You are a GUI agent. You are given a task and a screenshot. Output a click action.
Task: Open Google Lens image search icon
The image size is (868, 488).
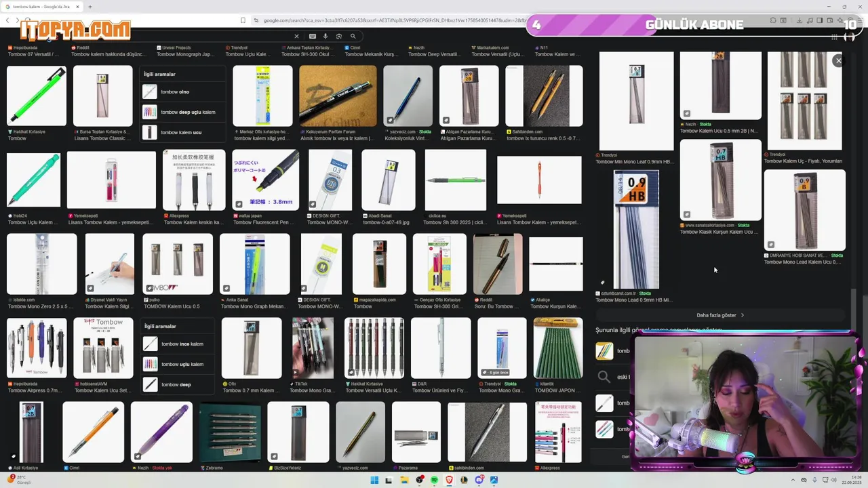(x=339, y=36)
